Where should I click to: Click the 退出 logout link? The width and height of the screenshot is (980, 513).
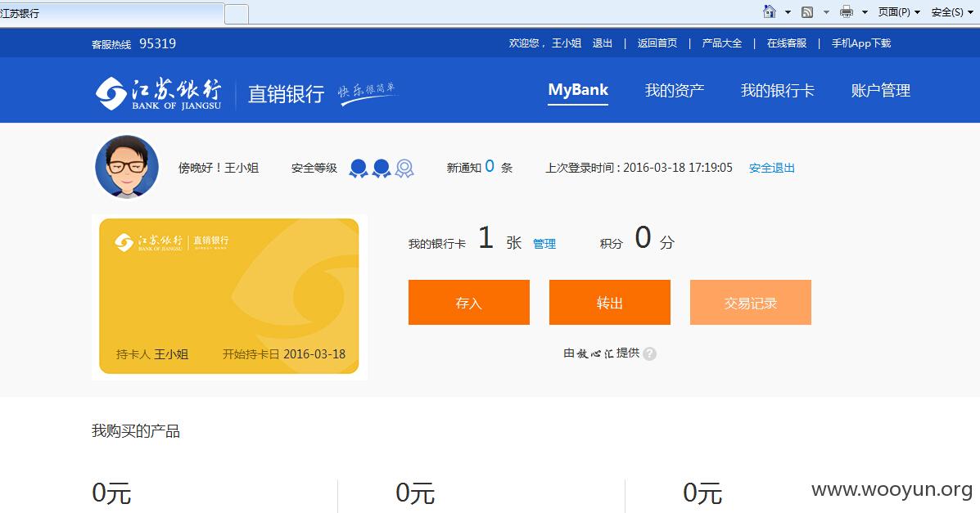click(602, 43)
